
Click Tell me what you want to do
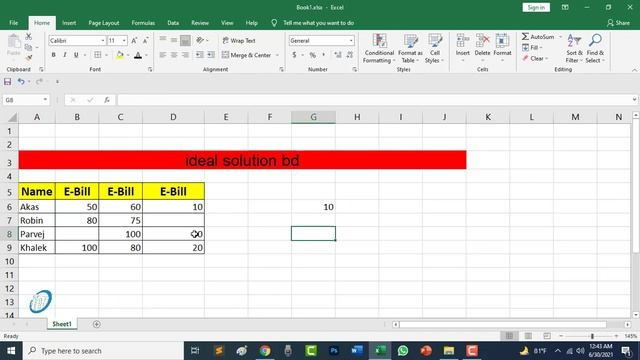point(318,23)
